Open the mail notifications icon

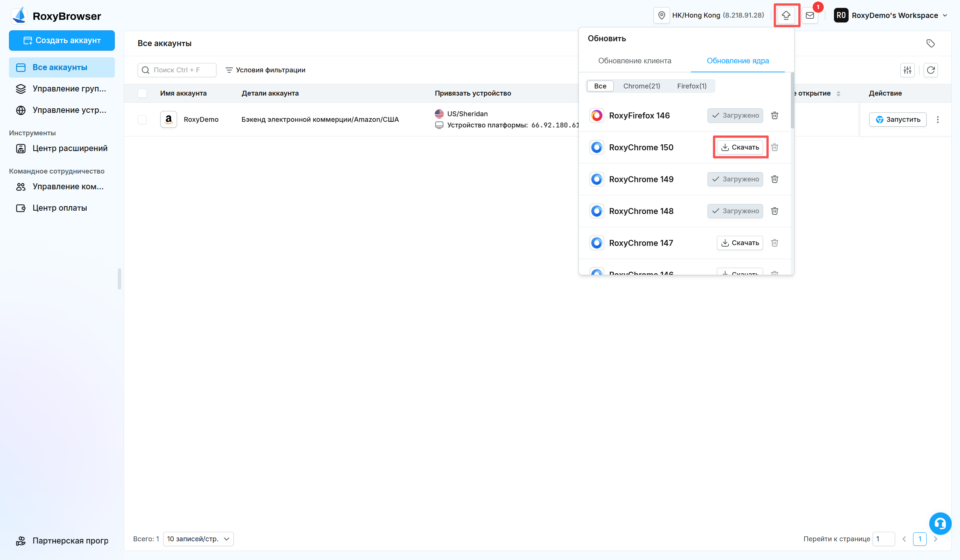point(810,15)
